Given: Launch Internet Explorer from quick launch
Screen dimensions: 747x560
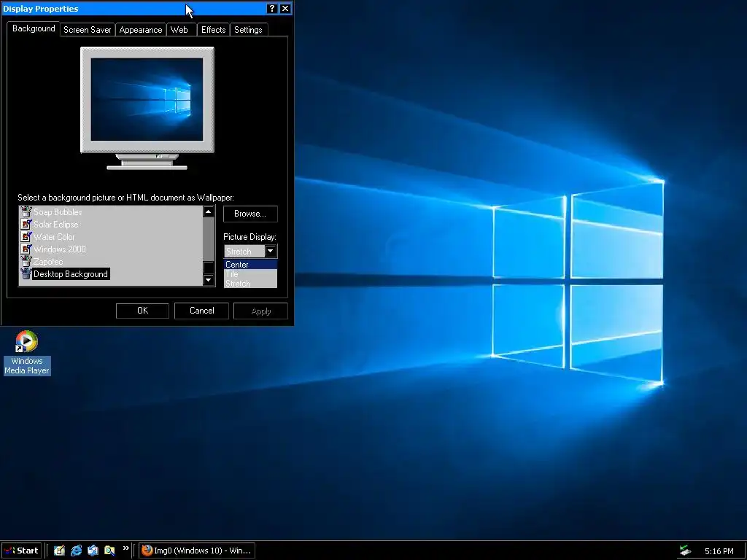Looking at the screenshot, I should point(76,551).
